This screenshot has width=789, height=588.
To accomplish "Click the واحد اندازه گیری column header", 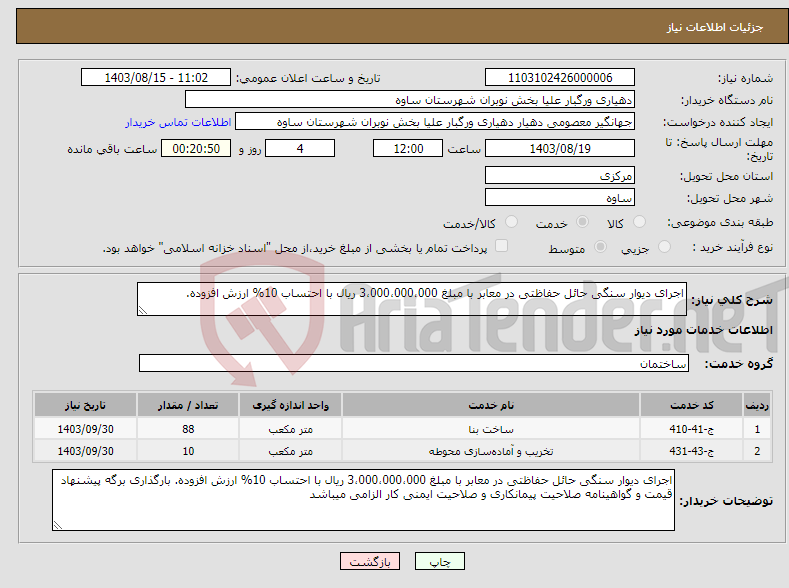I will (290, 405).
